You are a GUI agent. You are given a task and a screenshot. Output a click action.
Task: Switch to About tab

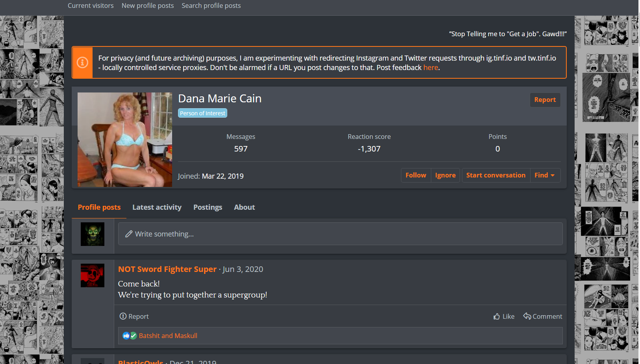(244, 207)
